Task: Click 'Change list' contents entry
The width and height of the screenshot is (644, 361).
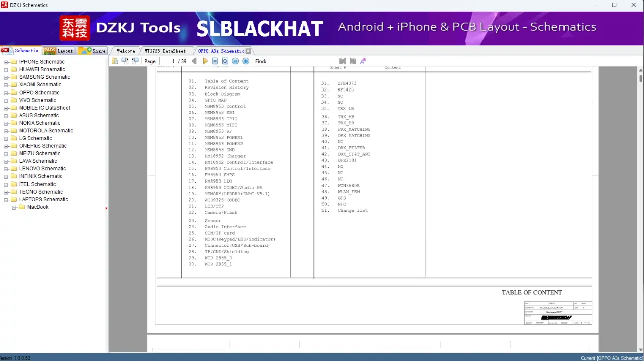Action: [352, 210]
